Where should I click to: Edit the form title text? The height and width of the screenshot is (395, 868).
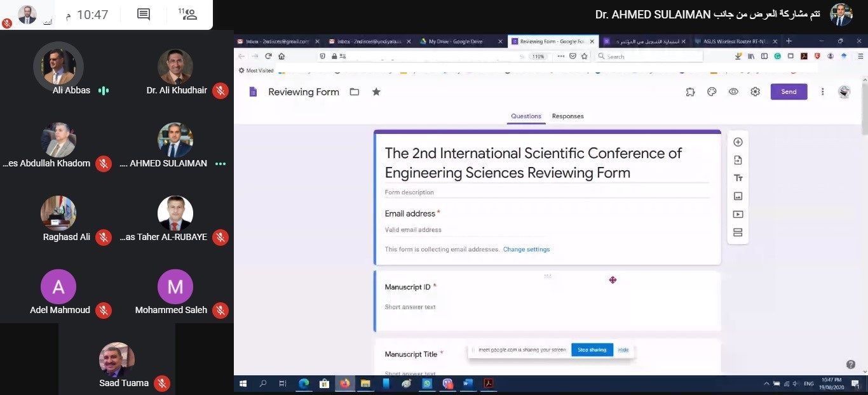pyautogui.click(x=533, y=163)
